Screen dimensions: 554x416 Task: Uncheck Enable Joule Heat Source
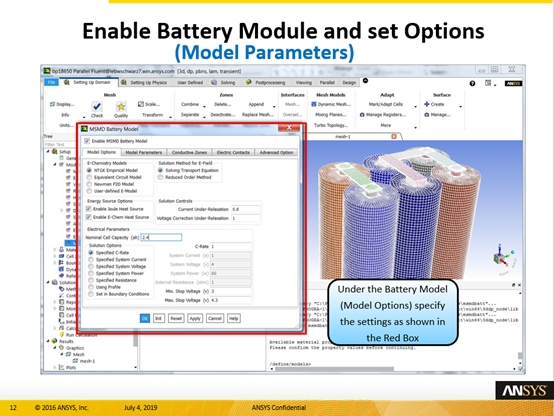89,209
